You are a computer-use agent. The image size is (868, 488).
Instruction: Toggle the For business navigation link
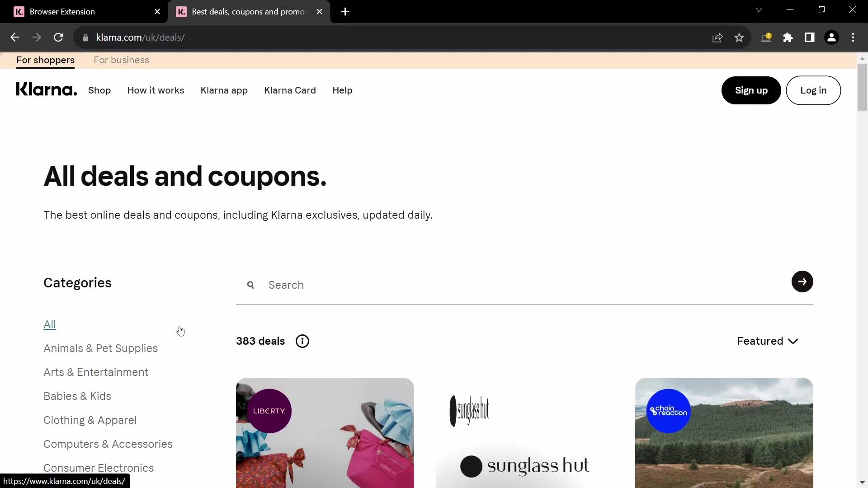pyautogui.click(x=122, y=60)
